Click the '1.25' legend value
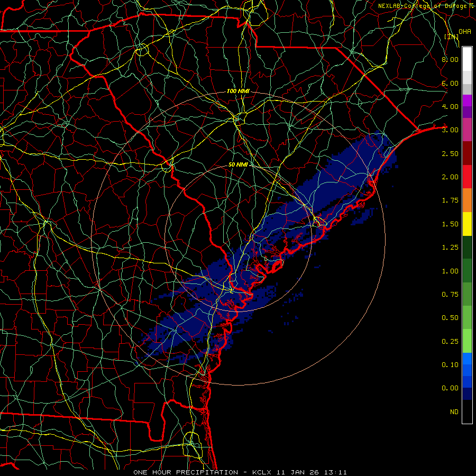This screenshot has height=476, width=476. coord(450,248)
